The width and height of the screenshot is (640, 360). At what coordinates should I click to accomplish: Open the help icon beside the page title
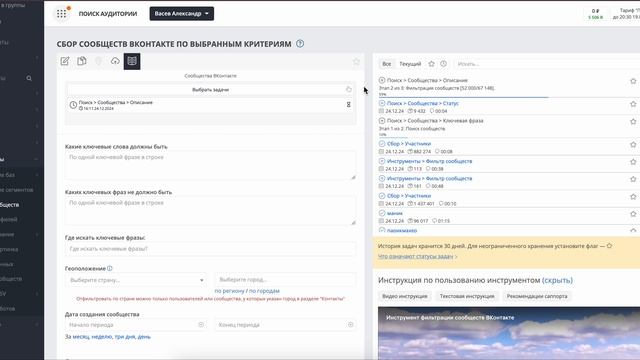300,44
